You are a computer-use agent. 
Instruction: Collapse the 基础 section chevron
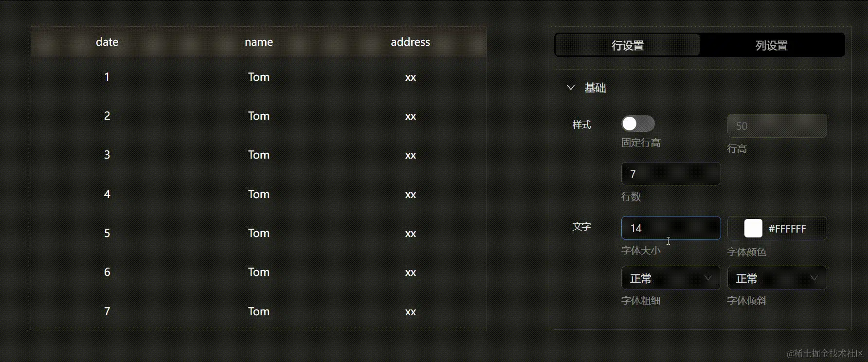point(570,88)
